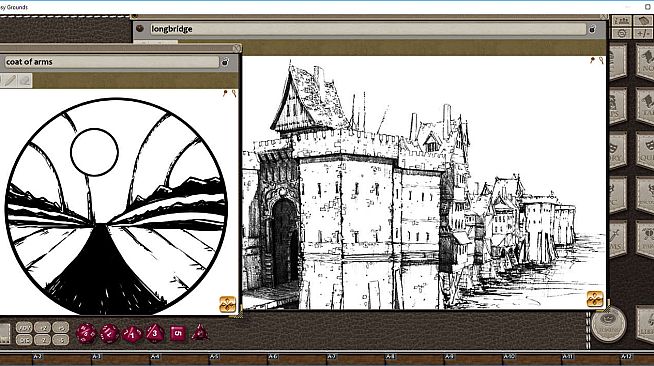This screenshot has width=654, height=366.
Task: Open the Encounters sidebar banner
Action: click(645, 194)
